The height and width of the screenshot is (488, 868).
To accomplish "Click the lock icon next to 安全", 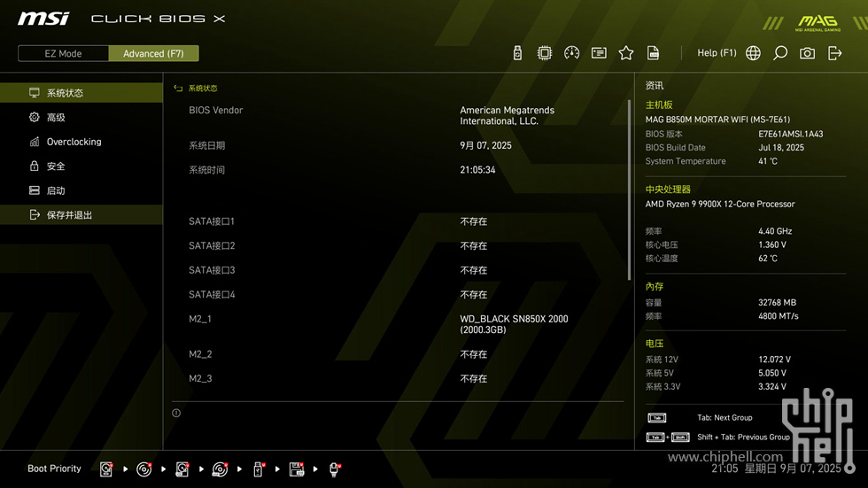I will tap(35, 166).
